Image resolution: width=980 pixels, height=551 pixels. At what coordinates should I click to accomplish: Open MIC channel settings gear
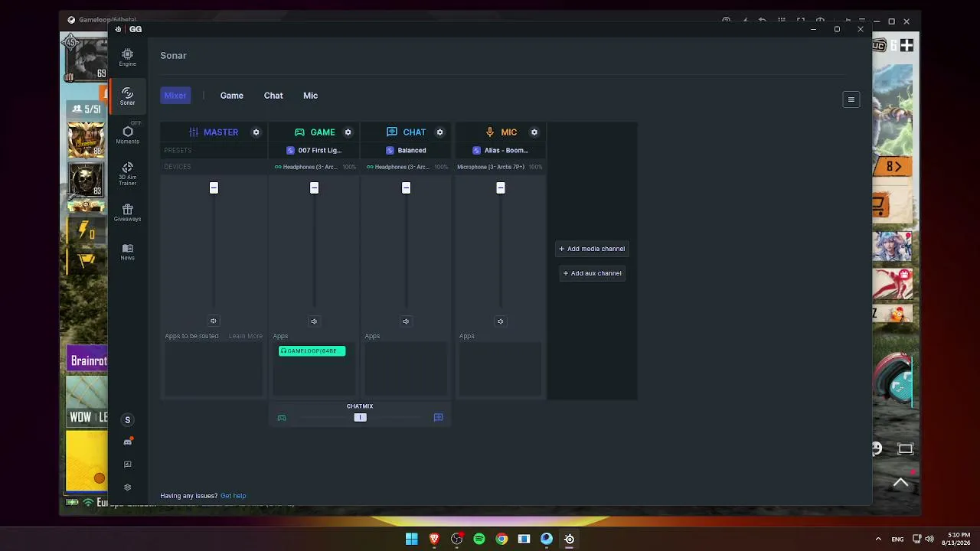(x=534, y=132)
